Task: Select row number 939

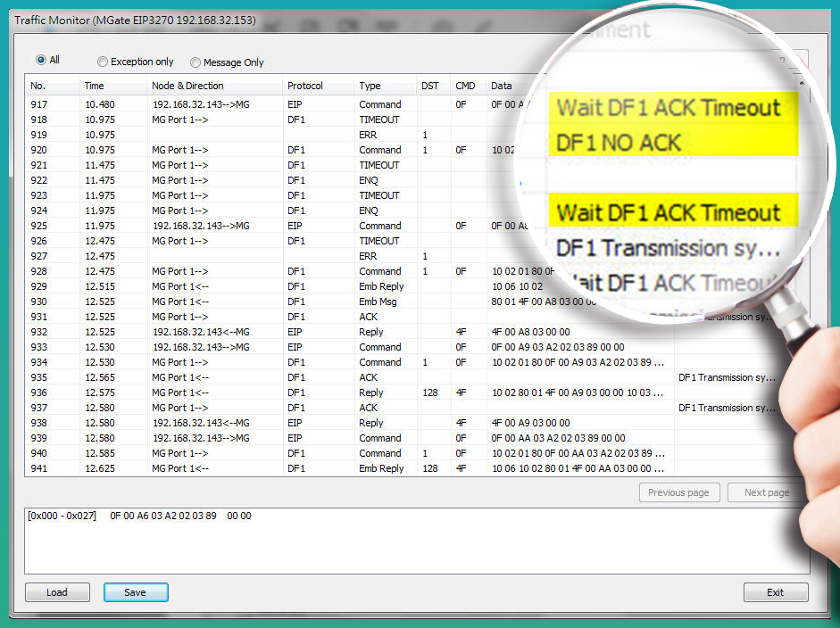Action: (x=39, y=438)
